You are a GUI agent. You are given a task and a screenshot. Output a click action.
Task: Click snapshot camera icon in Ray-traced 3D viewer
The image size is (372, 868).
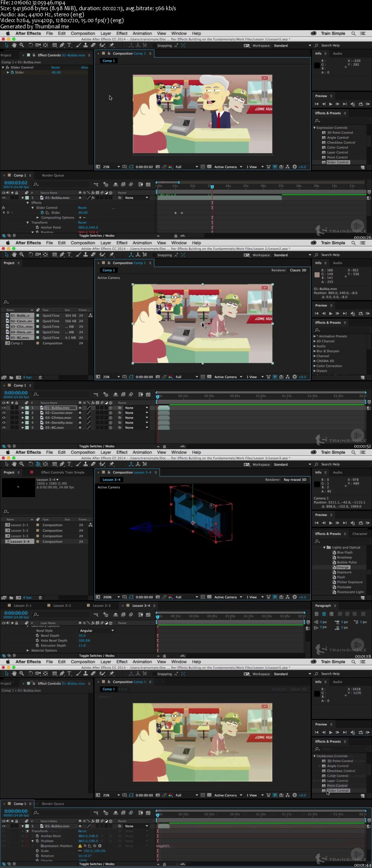(158, 597)
